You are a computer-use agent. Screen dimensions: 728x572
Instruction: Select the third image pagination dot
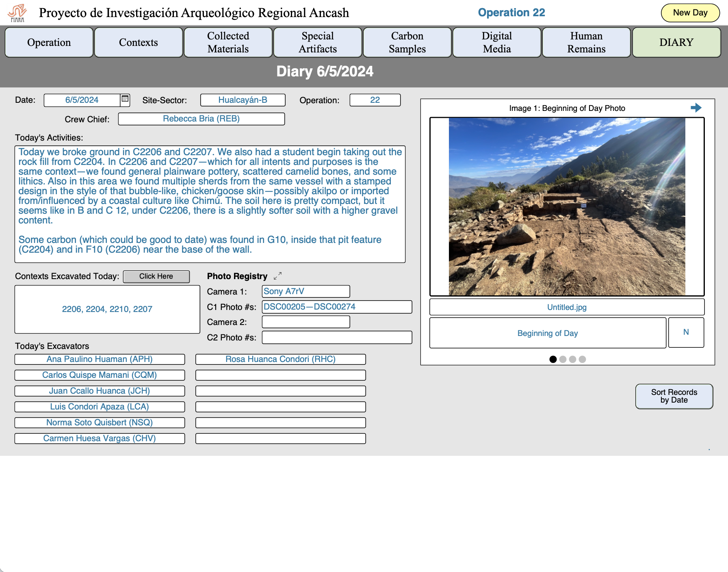(x=572, y=359)
